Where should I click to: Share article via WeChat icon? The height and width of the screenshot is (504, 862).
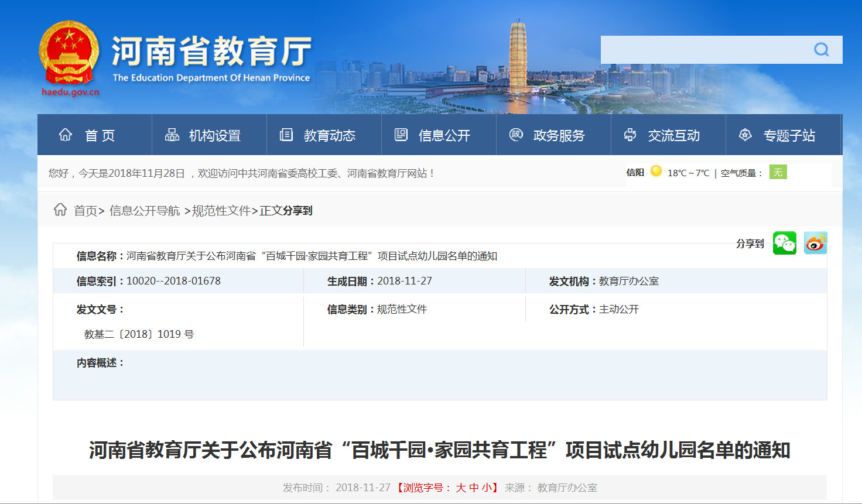(784, 243)
